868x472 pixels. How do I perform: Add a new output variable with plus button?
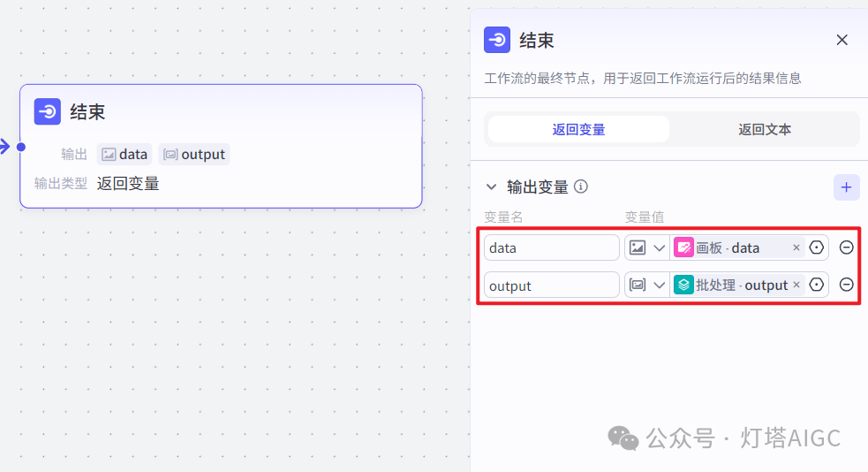point(847,187)
